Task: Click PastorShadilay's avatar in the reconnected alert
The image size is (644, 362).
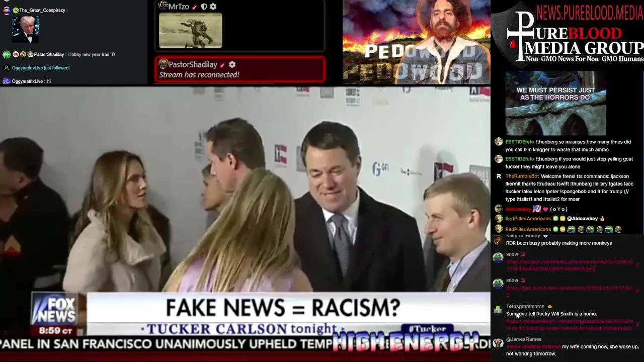Action: point(164,64)
